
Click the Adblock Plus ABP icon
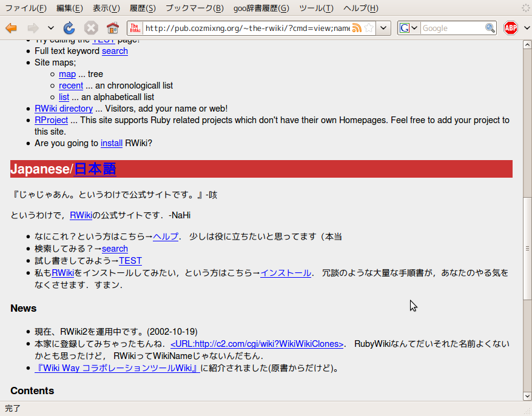(x=511, y=28)
